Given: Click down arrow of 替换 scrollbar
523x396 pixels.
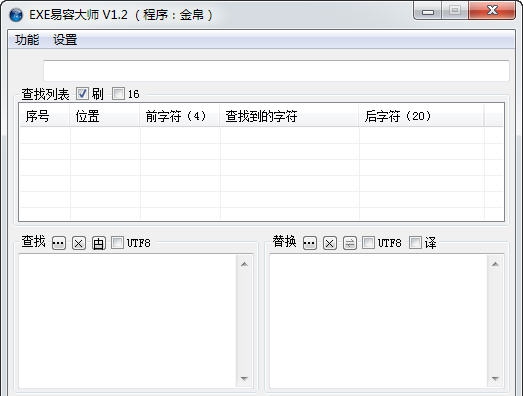Looking at the screenshot, I should click(x=495, y=379).
